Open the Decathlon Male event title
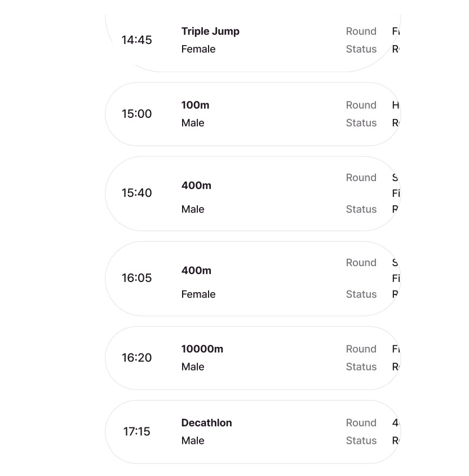The width and height of the screenshot is (469, 476). coord(206,422)
